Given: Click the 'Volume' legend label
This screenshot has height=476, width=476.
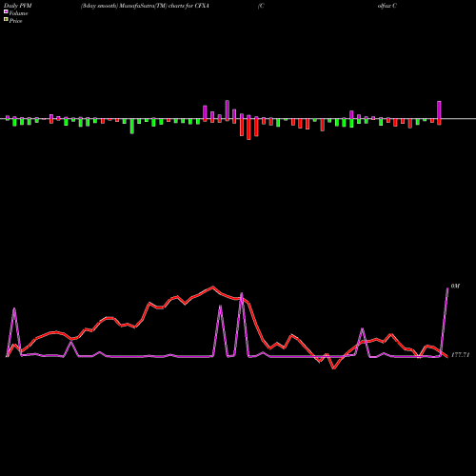Looking at the screenshot, I should [18, 13].
